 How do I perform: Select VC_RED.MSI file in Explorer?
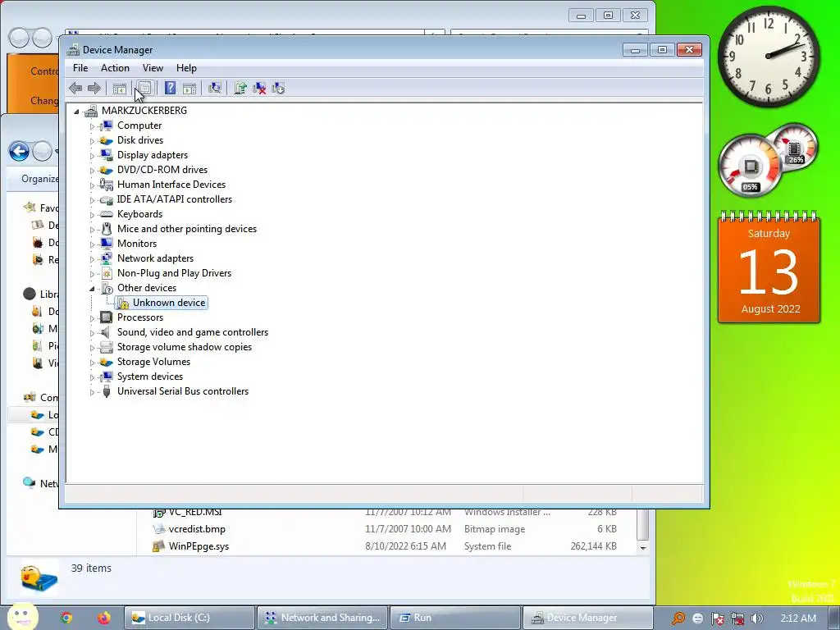tap(195, 512)
